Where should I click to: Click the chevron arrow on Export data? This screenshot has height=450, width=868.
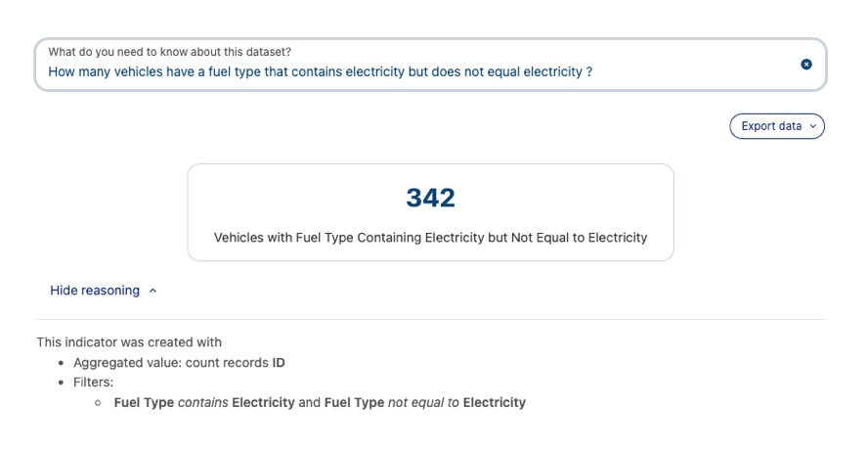(813, 126)
